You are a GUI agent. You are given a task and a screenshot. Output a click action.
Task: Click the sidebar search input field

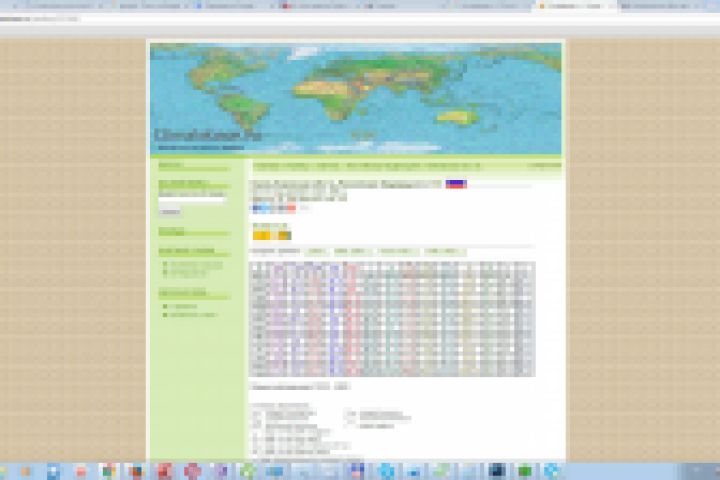pyautogui.click(x=192, y=200)
